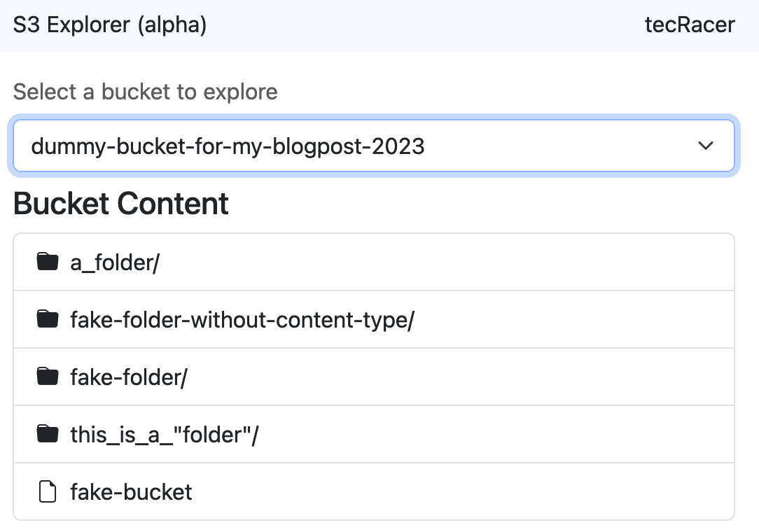Click the S3 Explorer (alpha) title
This screenshot has width=759, height=532.
110,24
